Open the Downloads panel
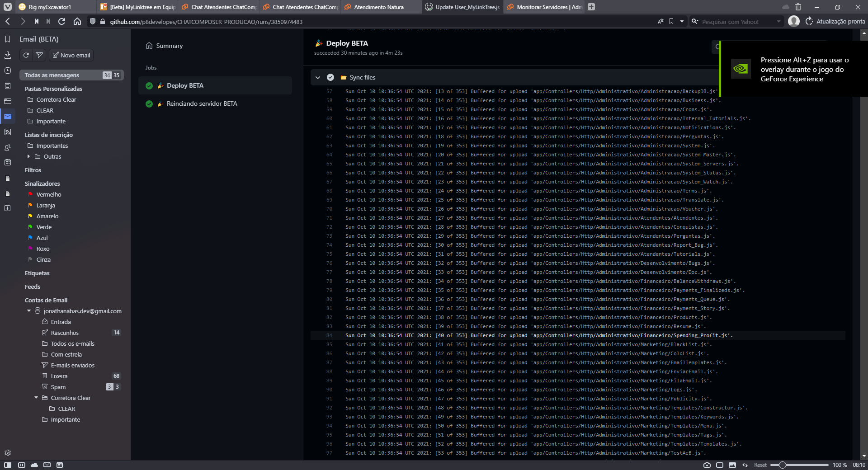The height and width of the screenshot is (470, 868). click(8, 55)
